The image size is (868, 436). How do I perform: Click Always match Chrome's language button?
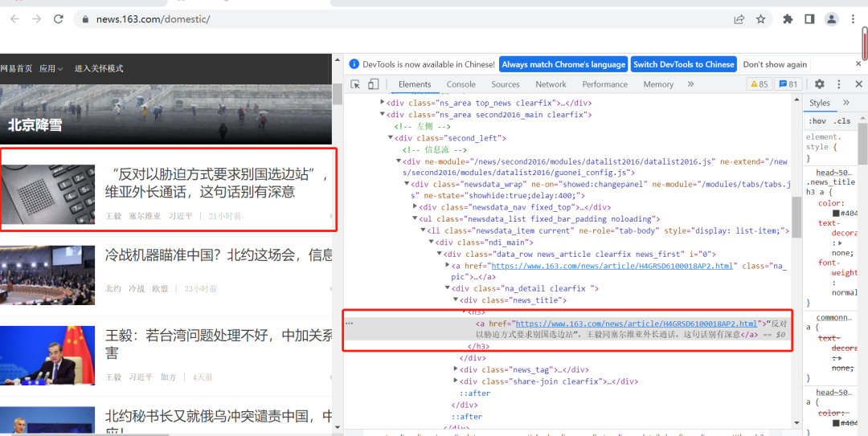563,64
